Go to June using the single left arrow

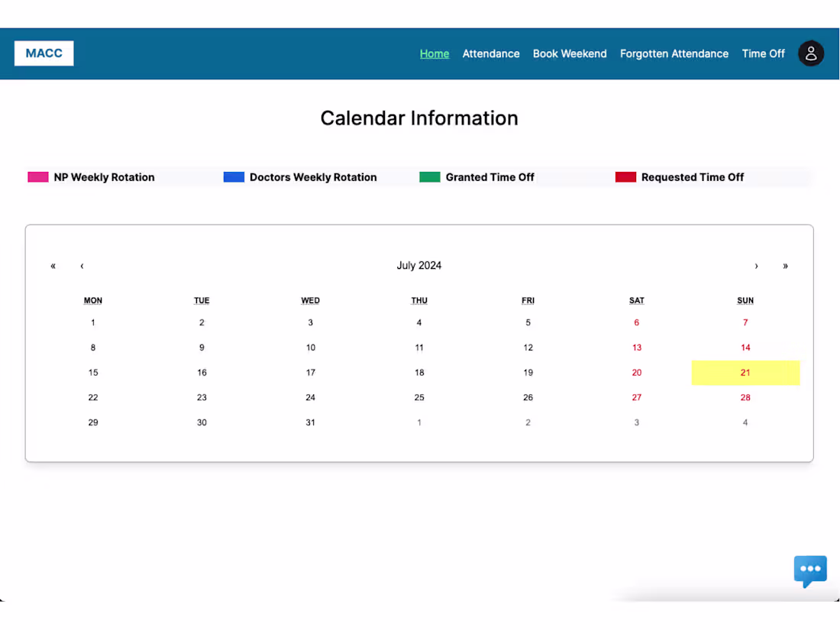(82, 266)
